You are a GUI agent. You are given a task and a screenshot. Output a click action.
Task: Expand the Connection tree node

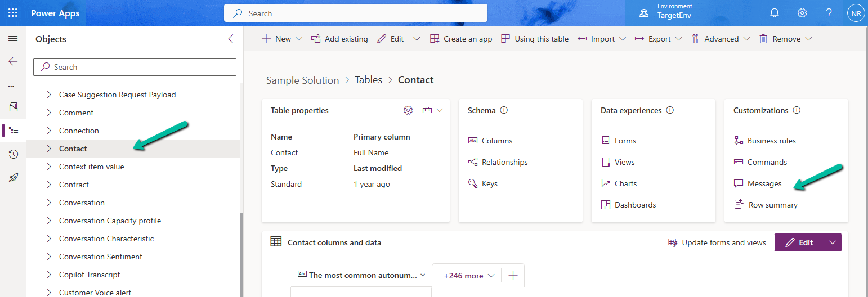coord(49,130)
